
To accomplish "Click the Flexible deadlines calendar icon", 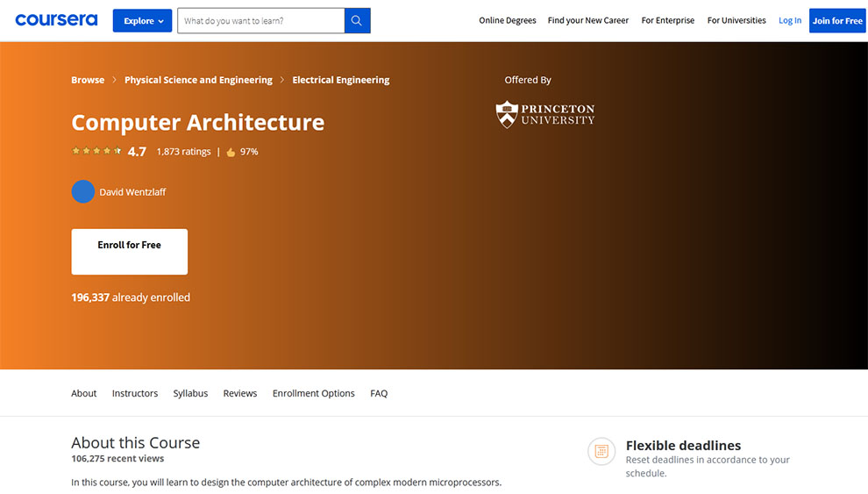I will [x=601, y=451].
